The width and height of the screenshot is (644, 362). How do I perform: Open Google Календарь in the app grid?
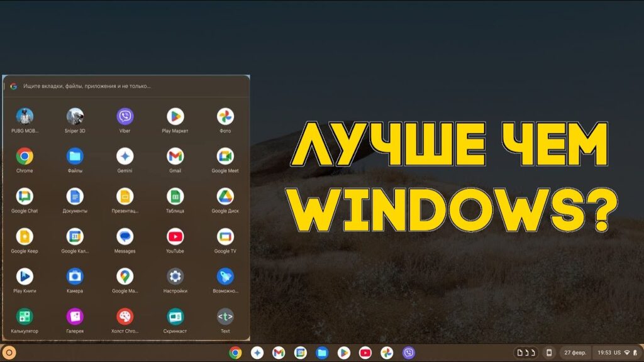point(75,237)
